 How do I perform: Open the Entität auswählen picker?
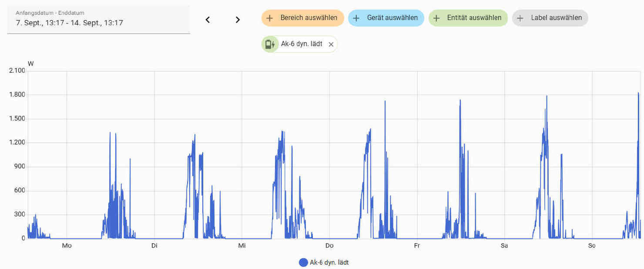click(x=474, y=18)
